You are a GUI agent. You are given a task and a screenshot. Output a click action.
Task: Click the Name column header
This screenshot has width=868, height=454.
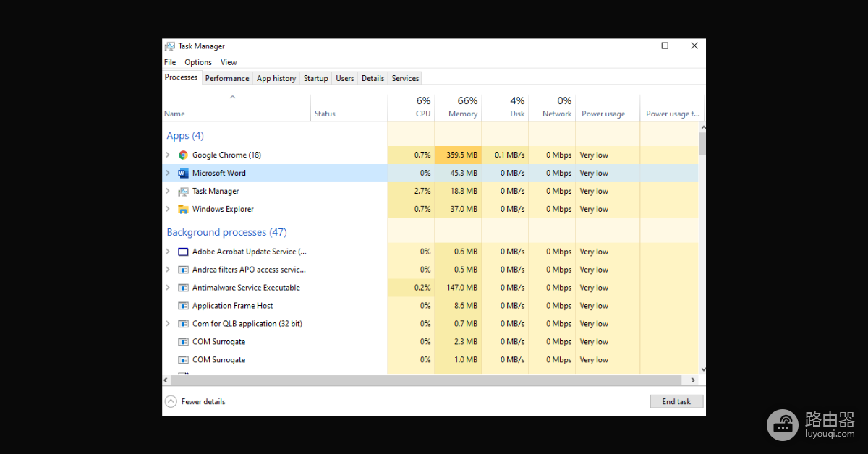[x=237, y=107]
